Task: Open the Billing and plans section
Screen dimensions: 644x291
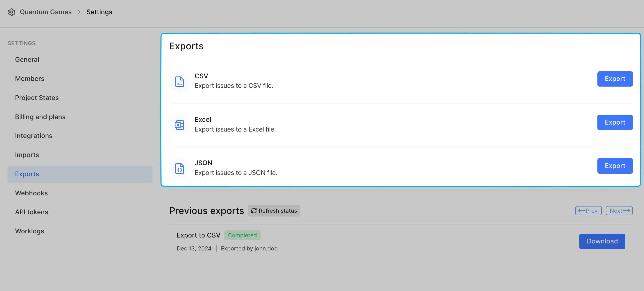Action: [40, 117]
